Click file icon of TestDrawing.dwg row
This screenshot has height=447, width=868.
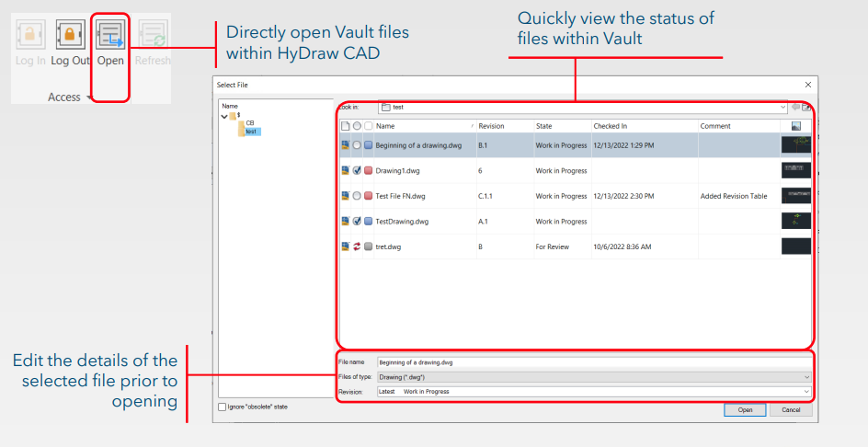click(x=345, y=221)
